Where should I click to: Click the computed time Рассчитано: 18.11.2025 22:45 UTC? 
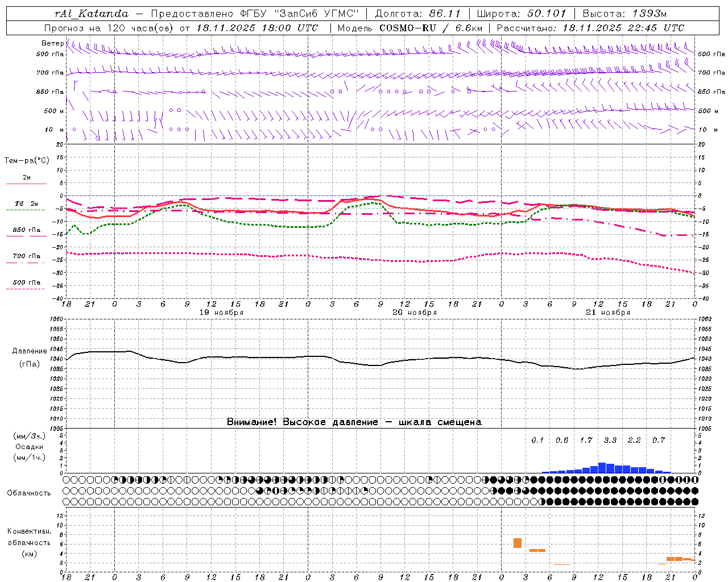590,28
